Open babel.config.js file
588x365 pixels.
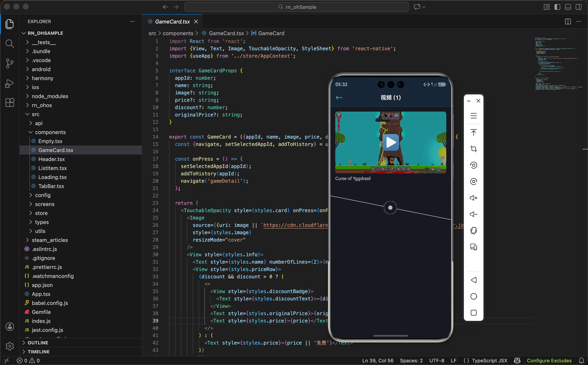click(x=81, y=303)
